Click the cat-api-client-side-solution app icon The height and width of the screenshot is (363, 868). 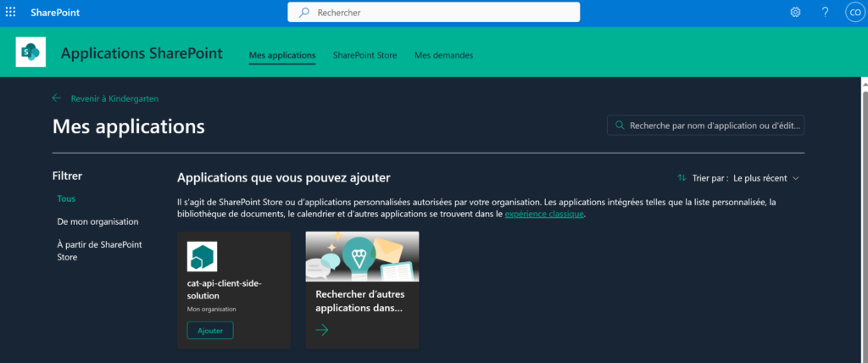pos(202,257)
